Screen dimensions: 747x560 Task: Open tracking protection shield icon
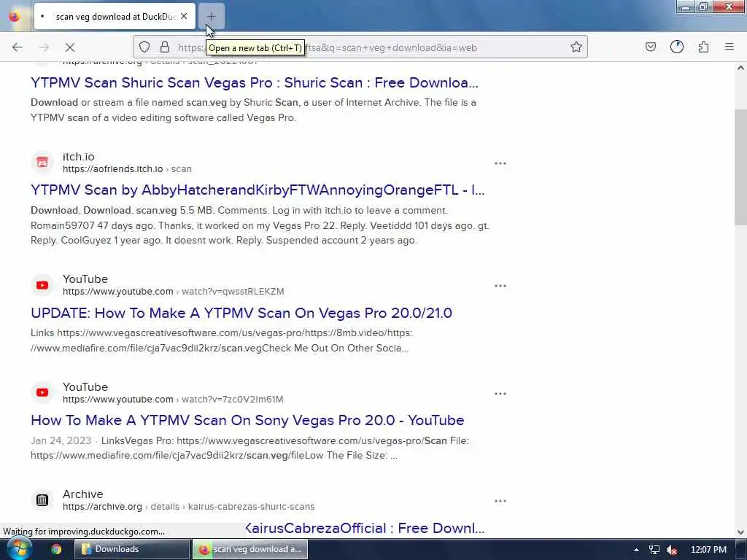[144, 47]
